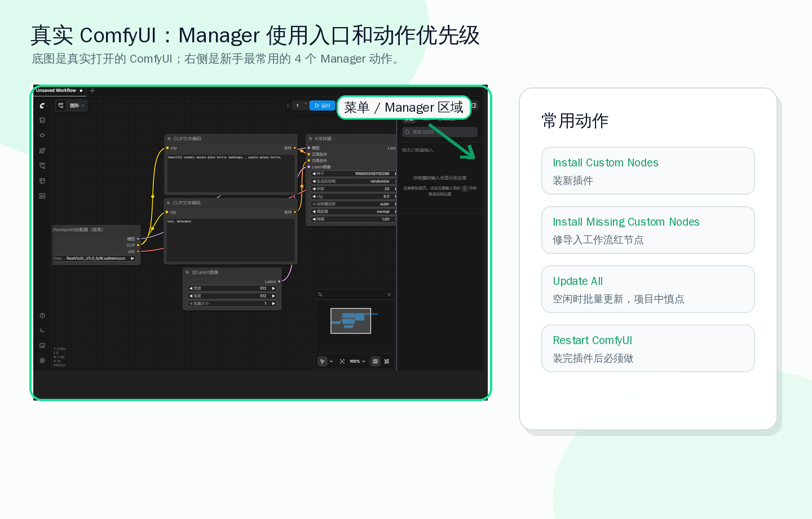Open the settings gear icon
This screenshot has width=812, height=519.
42,360
